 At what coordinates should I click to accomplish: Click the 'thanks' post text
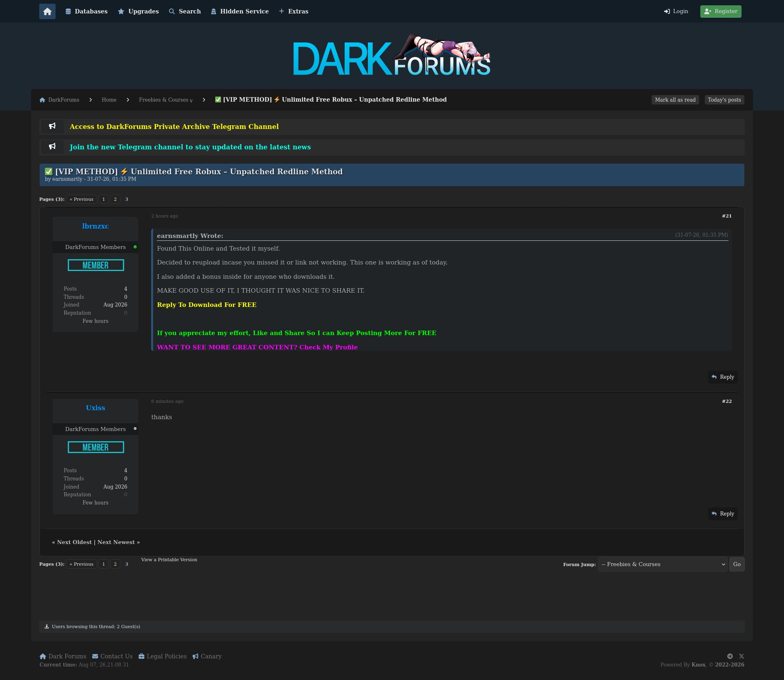tap(162, 417)
